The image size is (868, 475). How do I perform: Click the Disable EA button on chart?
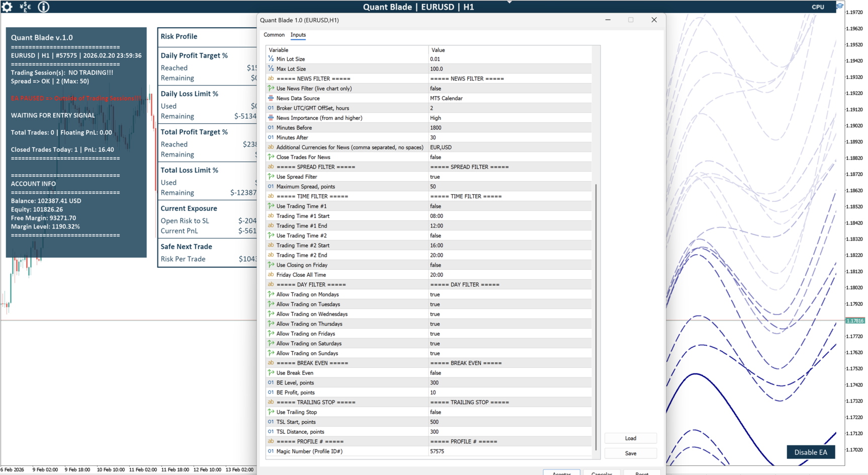(x=811, y=452)
